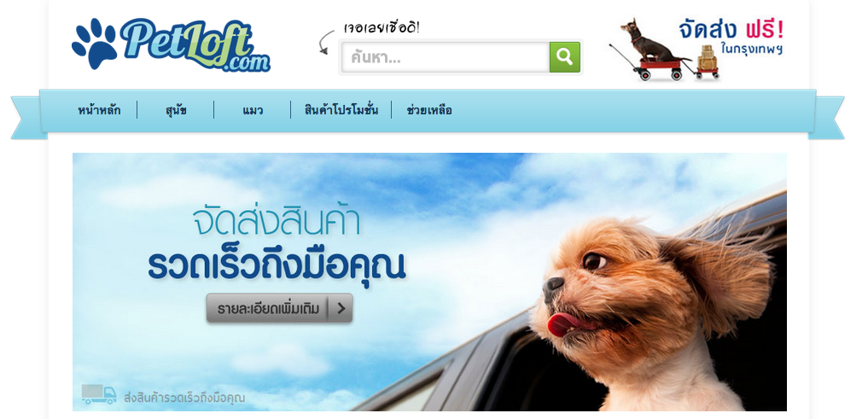Click the delivery truck icon in the banner
The width and height of the screenshot is (868, 419).
coord(99,394)
